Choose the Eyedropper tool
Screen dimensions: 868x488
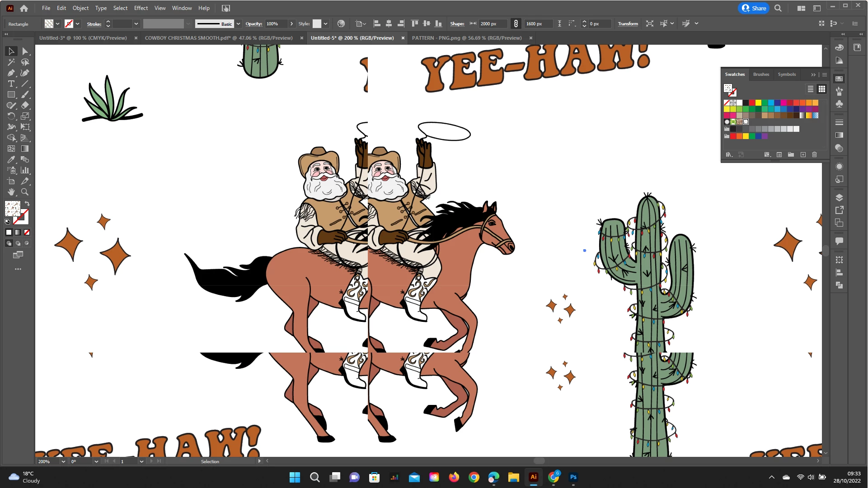11,159
